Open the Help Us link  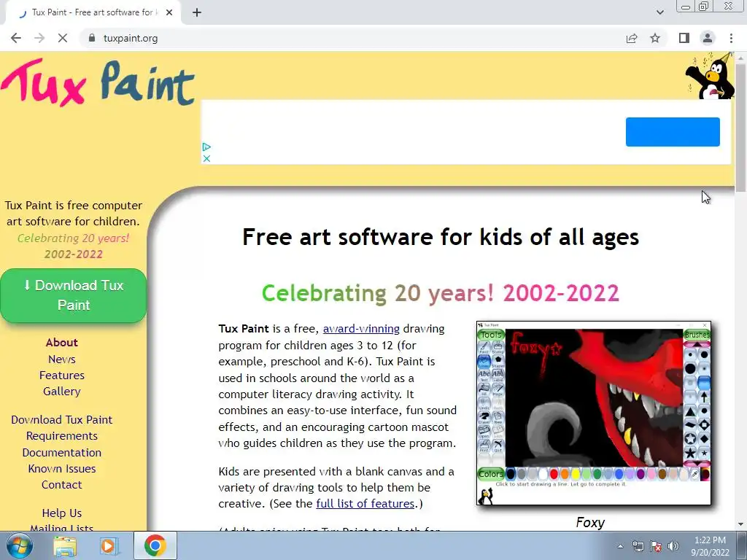pos(62,513)
